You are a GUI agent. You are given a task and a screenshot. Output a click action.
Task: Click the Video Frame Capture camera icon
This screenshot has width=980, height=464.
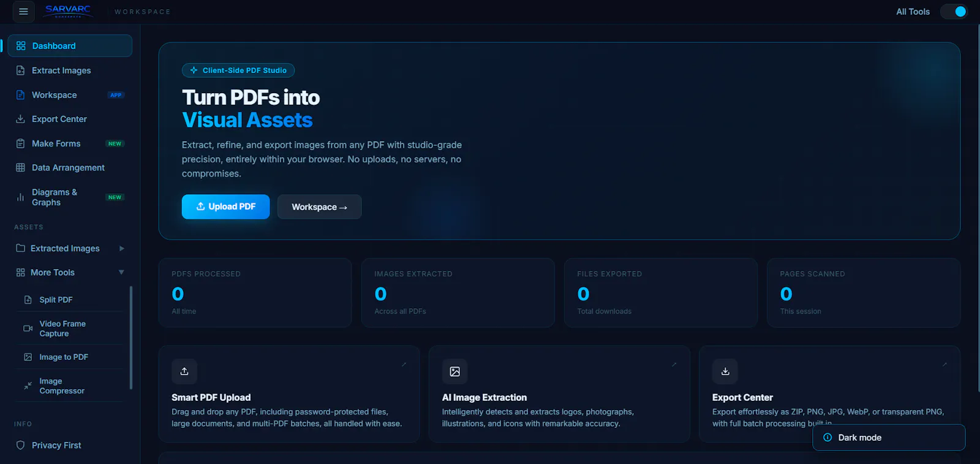pos(28,329)
